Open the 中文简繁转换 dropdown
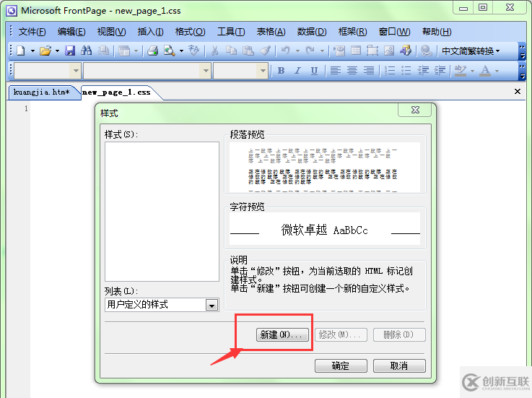Viewport: 532px width, 398px height. [470, 51]
